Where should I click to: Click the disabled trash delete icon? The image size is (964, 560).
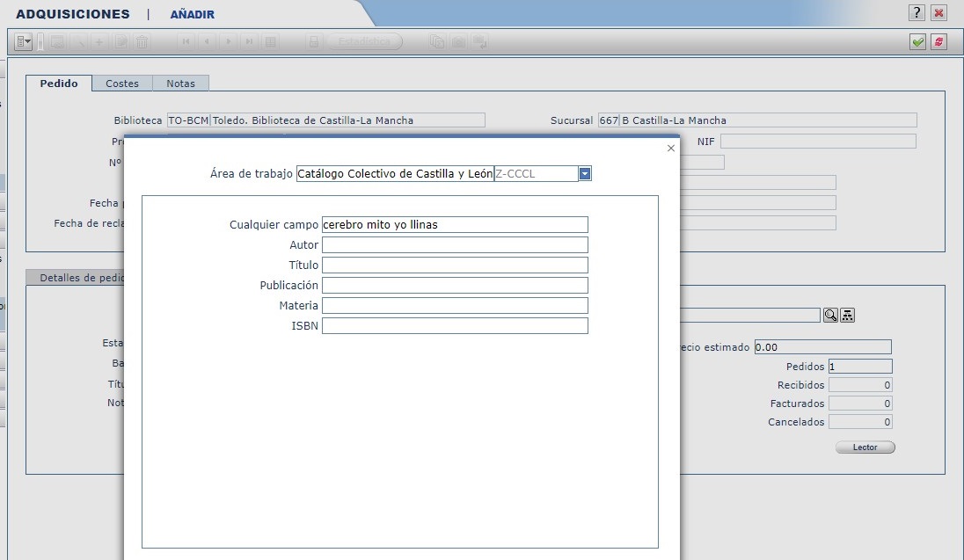pos(141,41)
